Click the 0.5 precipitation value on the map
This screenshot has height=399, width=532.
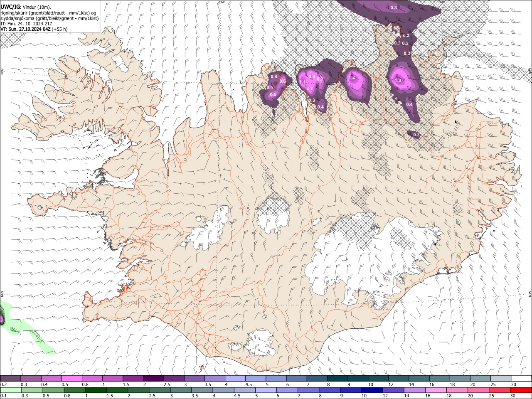pos(273,95)
